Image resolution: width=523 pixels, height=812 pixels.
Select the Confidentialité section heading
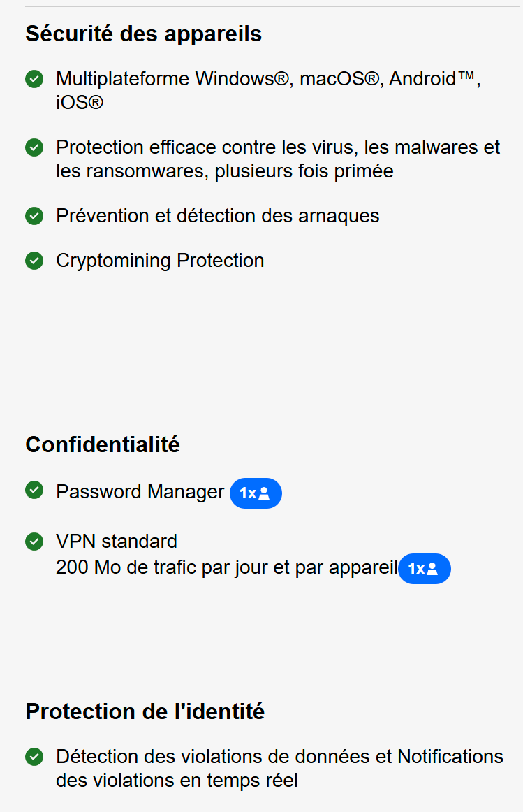coord(103,445)
